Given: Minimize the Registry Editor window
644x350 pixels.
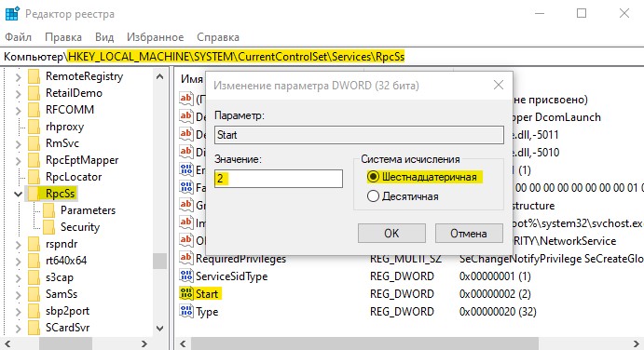Looking at the screenshot, I should tap(540, 14).
